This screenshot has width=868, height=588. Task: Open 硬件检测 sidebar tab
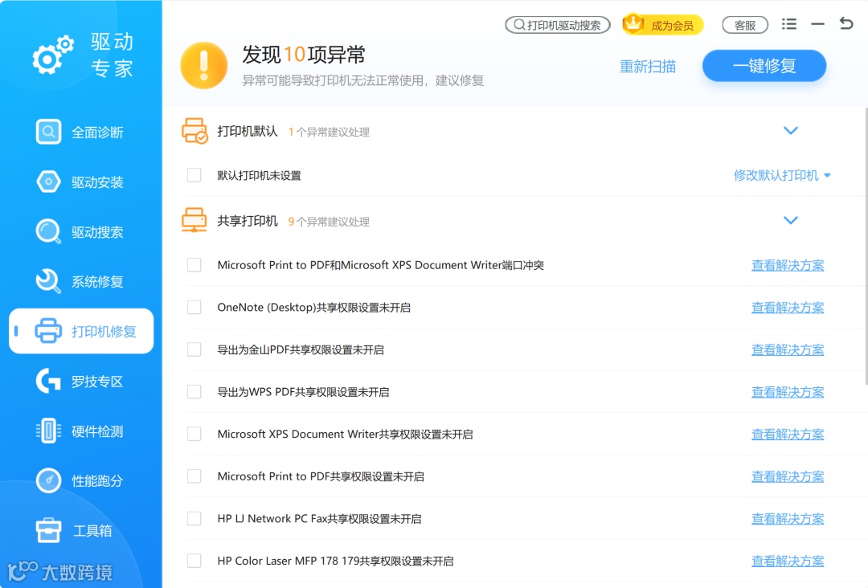coord(81,431)
